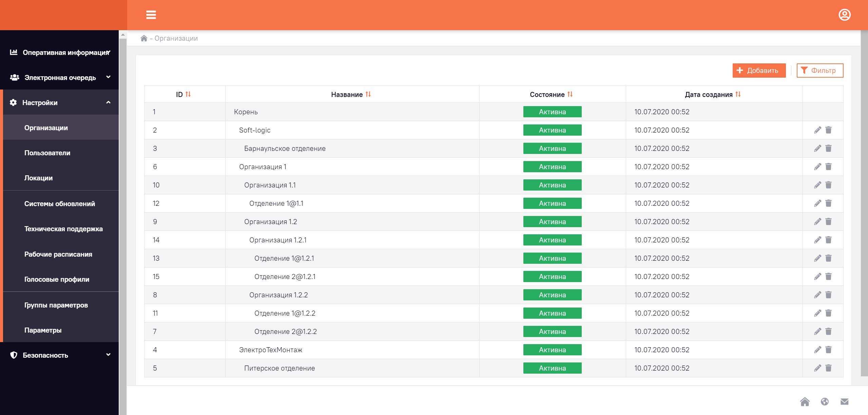
Task: Edit the ЭлектроТехМонтаж row
Action: point(817,350)
